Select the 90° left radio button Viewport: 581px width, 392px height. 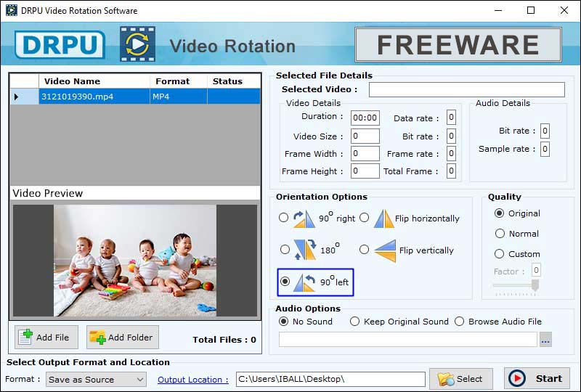click(x=285, y=282)
